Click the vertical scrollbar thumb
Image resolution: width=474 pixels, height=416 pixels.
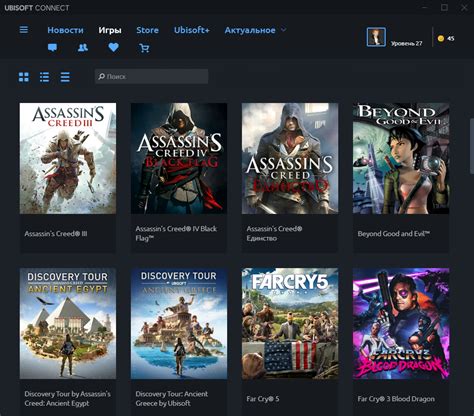click(472, 146)
